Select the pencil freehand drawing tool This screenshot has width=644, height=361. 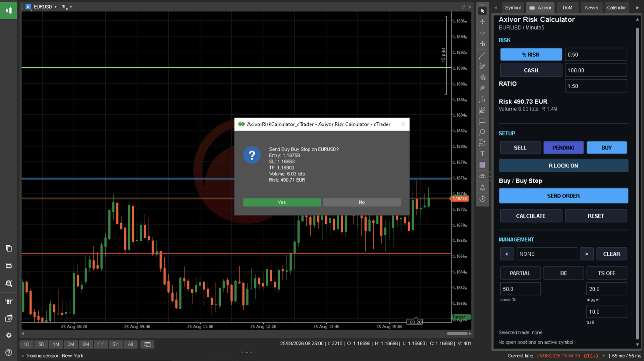[x=482, y=66]
